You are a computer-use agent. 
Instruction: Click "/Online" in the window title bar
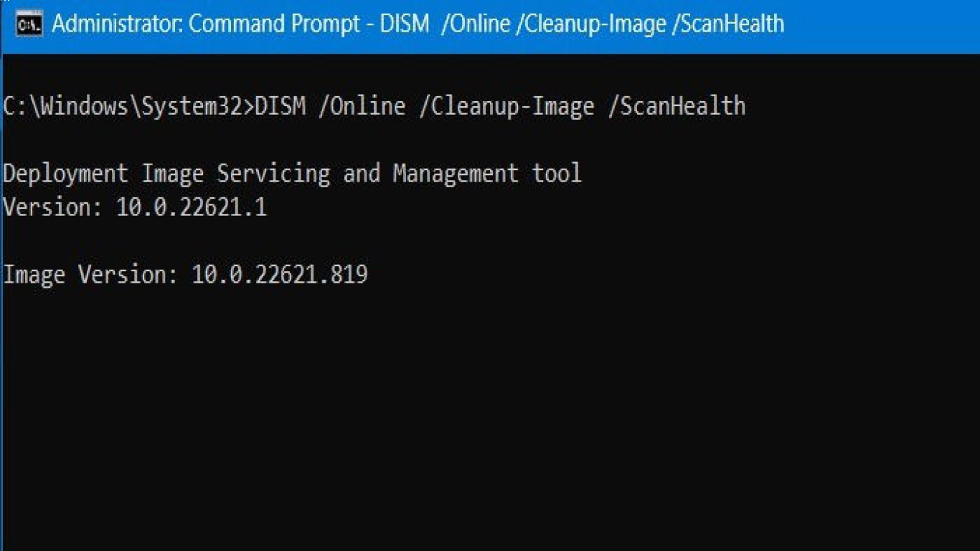click(x=475, y=24)
